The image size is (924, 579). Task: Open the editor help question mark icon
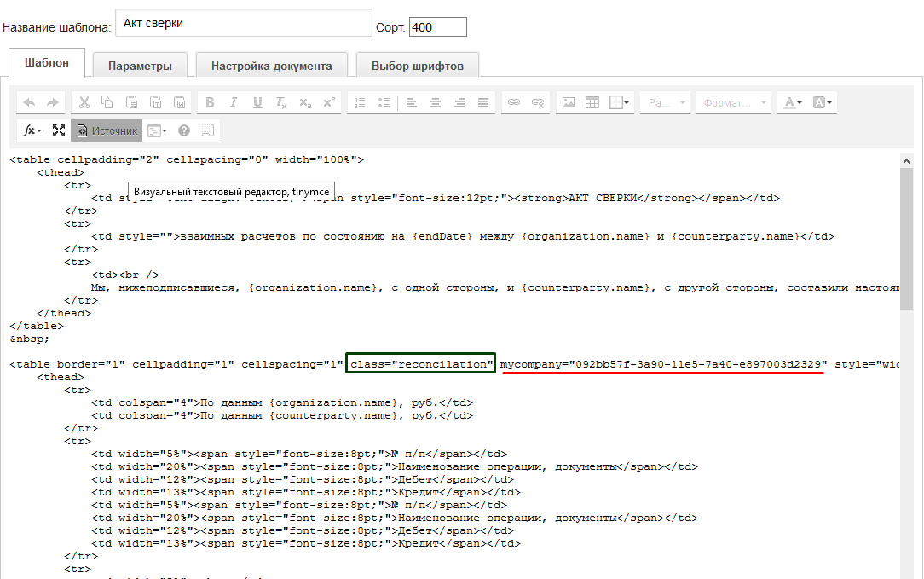coord(183,130)
